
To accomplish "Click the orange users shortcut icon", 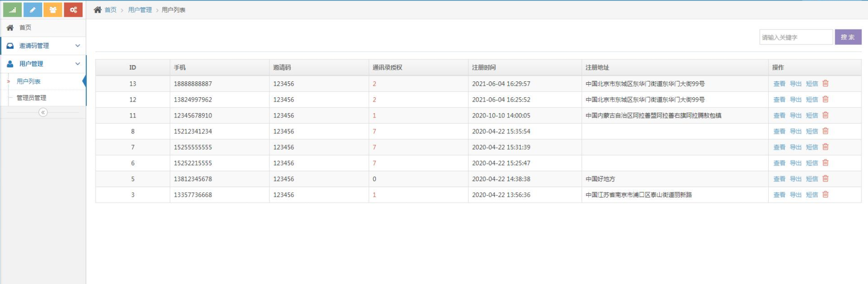I will pos(53,10).
